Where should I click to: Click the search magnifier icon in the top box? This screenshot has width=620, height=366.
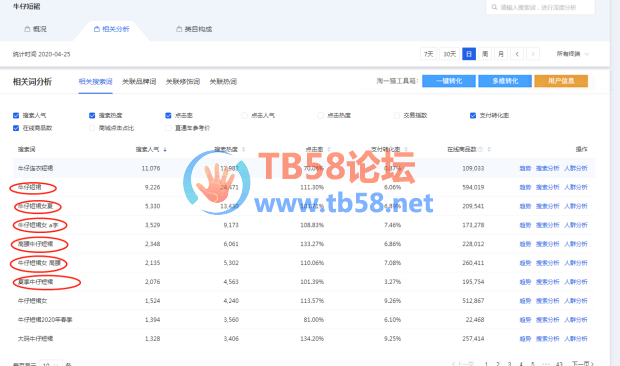point(494,7)
